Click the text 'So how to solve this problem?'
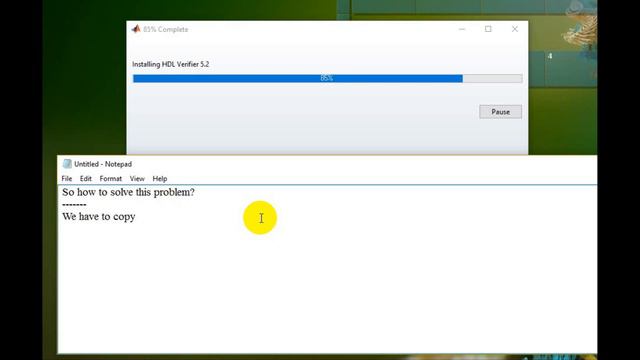Image resolution: width=640 pixels, height=360 pixels. (x=129, y=192)
